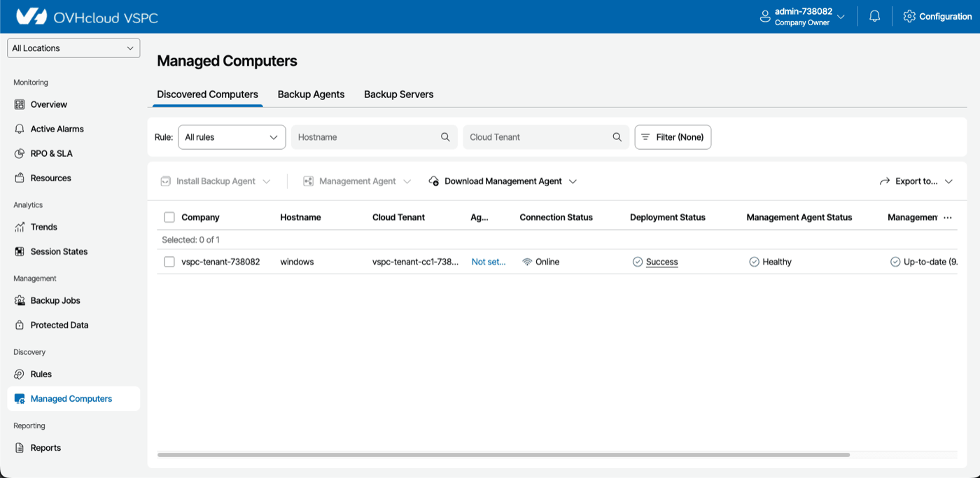Open the column options ellipsis menu
The height and width of the screenshot is (478, 980).
948,218
